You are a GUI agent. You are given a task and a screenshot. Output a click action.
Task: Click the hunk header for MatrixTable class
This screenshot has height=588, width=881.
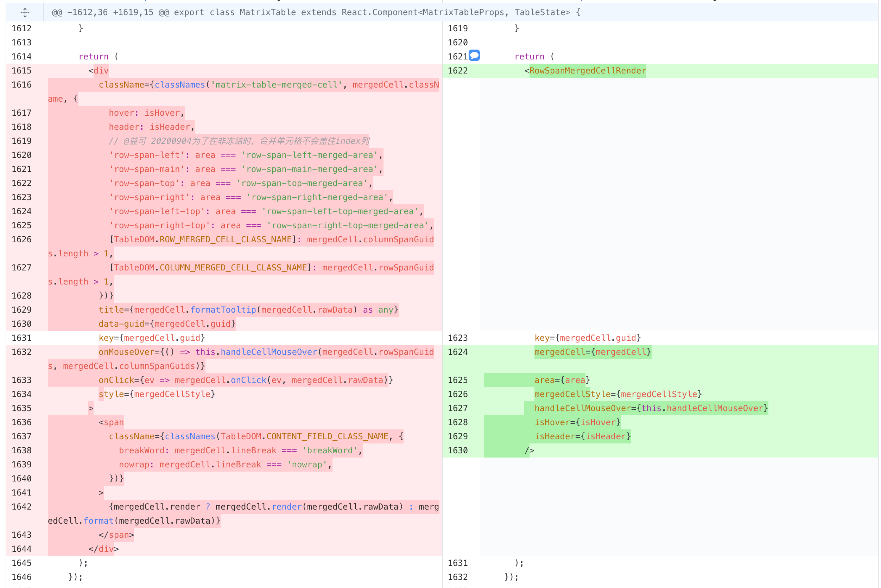pyautogui.click(x=316, y=12)
